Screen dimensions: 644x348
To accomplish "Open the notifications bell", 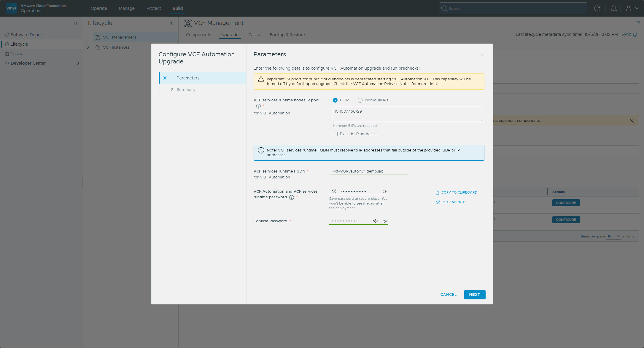I will coord(613,8).
